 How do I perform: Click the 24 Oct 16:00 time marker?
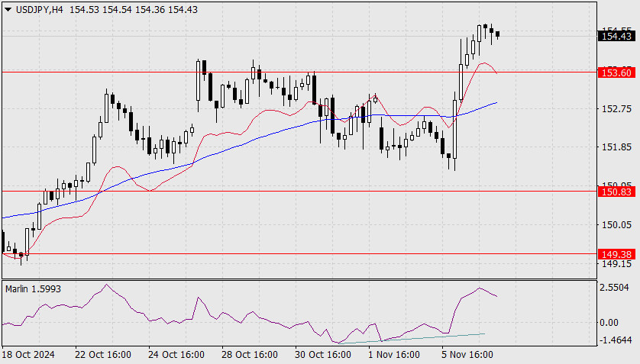tap(176, 355)
